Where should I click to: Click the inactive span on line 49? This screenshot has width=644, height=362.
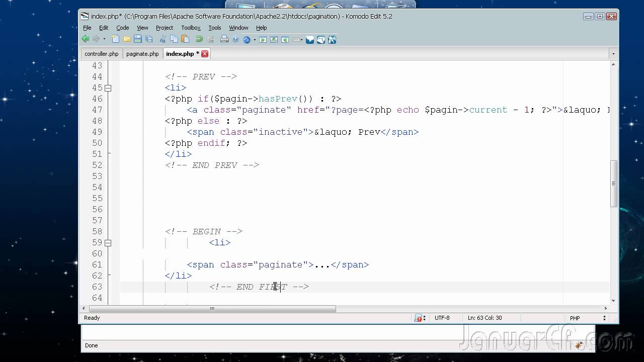tap(302, 132)
